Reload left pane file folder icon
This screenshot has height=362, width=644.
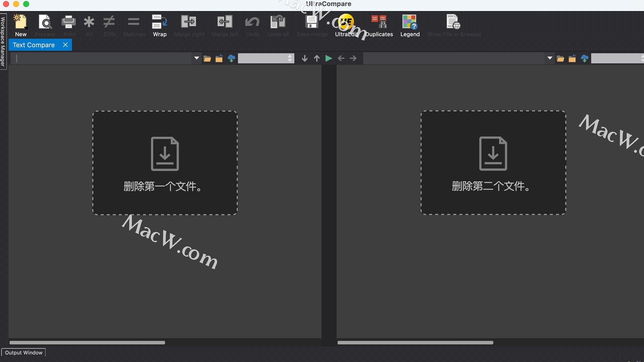pos(219,59)
